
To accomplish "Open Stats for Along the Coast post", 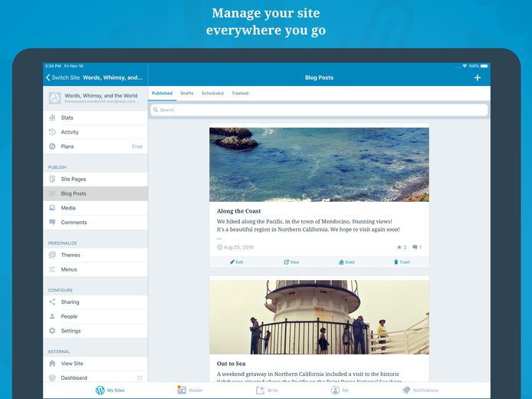I will click(346, 262).
